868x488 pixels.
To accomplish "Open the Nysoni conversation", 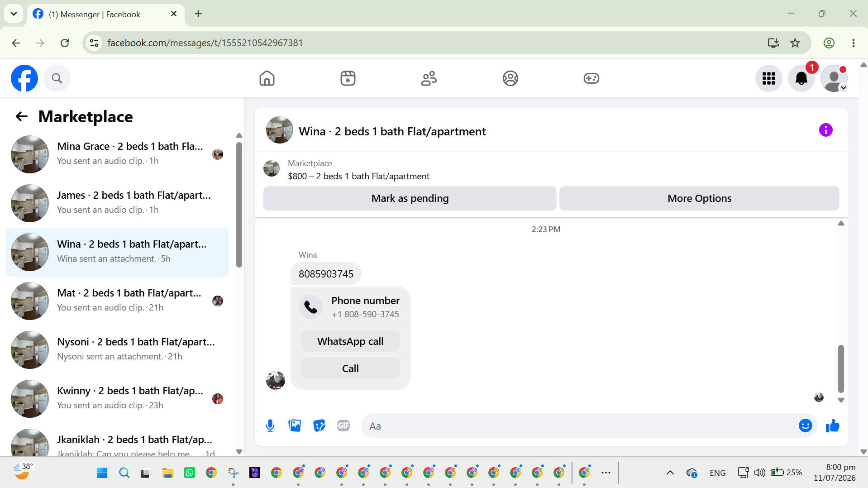I will [x=117, y=350].
